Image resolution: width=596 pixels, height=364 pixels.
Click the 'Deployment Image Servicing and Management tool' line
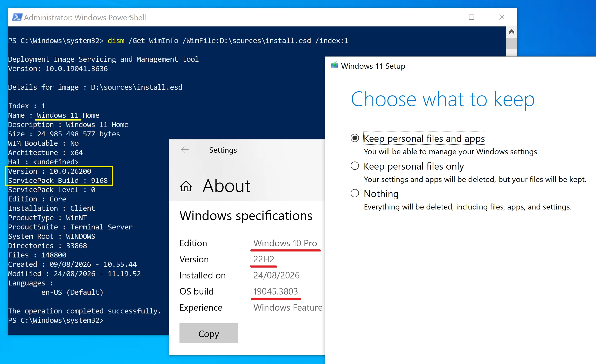click(103, 59)
